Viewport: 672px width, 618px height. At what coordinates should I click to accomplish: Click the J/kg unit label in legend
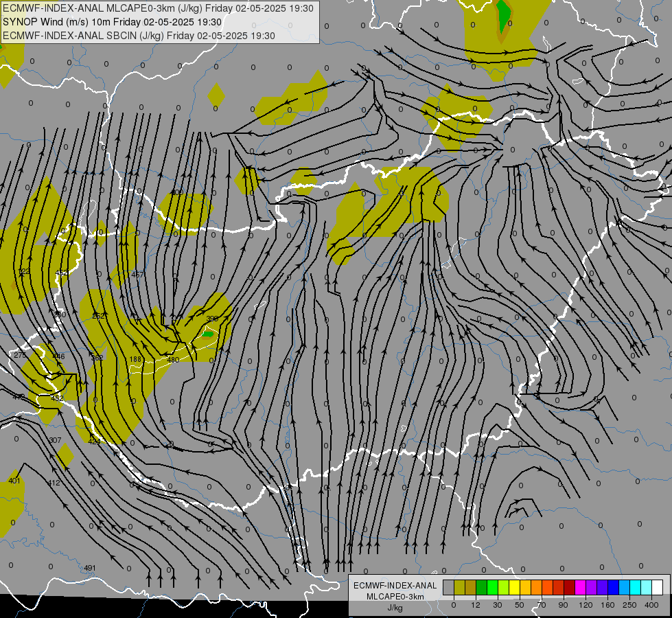click(x=395, y=608)
